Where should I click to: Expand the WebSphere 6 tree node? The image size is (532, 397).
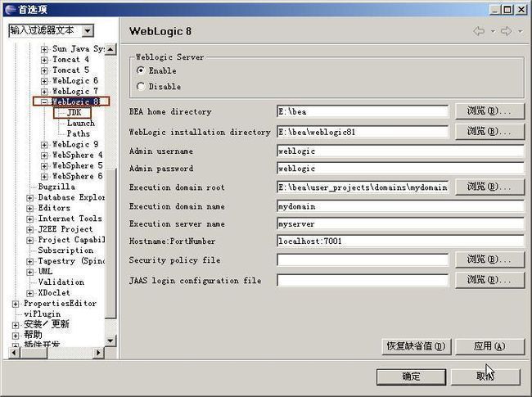(x=44, y=177)
